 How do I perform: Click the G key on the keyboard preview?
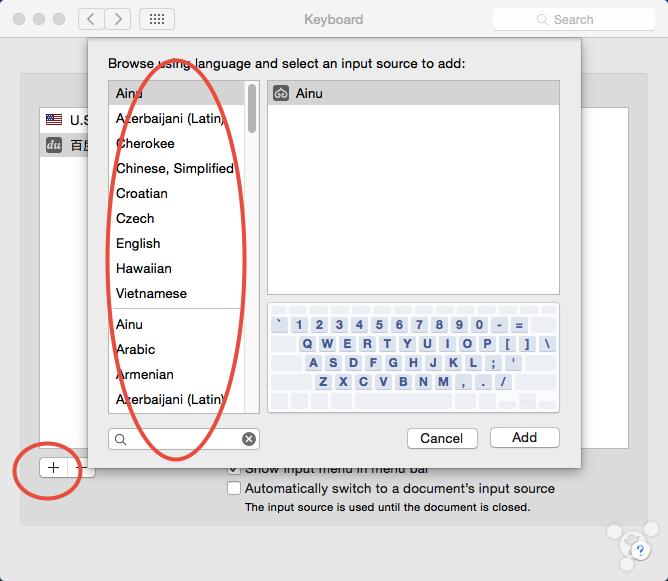tap(393, 363)
